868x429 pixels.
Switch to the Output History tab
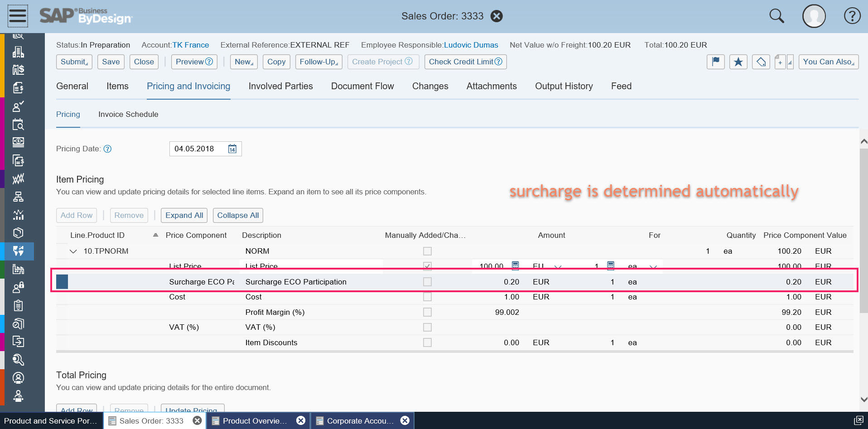564,86
